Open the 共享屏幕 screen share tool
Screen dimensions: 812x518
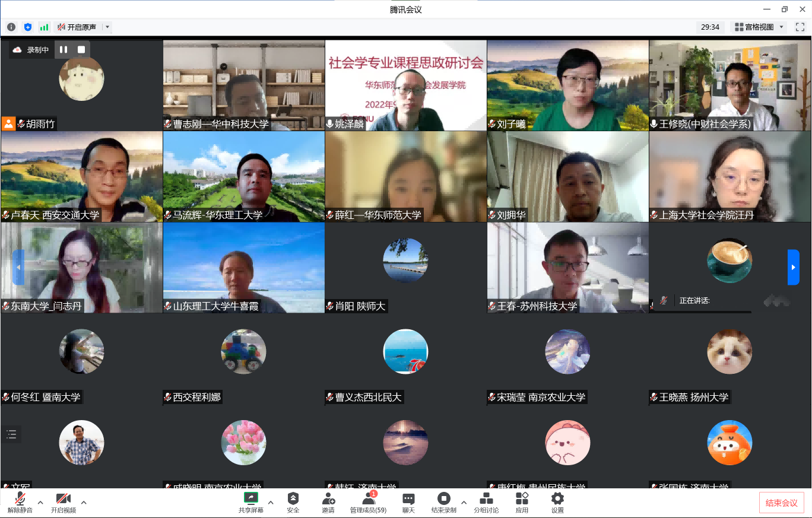(x=251, y=502)
